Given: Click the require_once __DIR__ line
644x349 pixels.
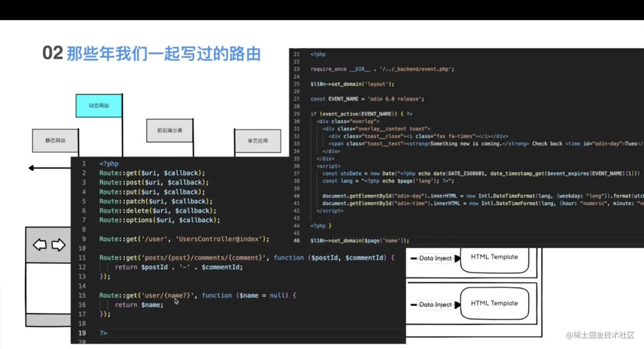Looking at the screenshot, I should (x=382, y=69).
